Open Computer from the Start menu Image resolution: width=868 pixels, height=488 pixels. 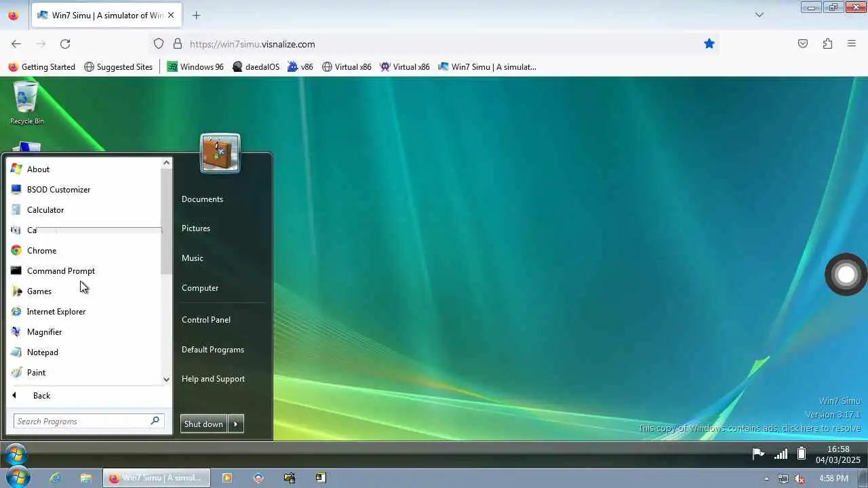point(200,288)
